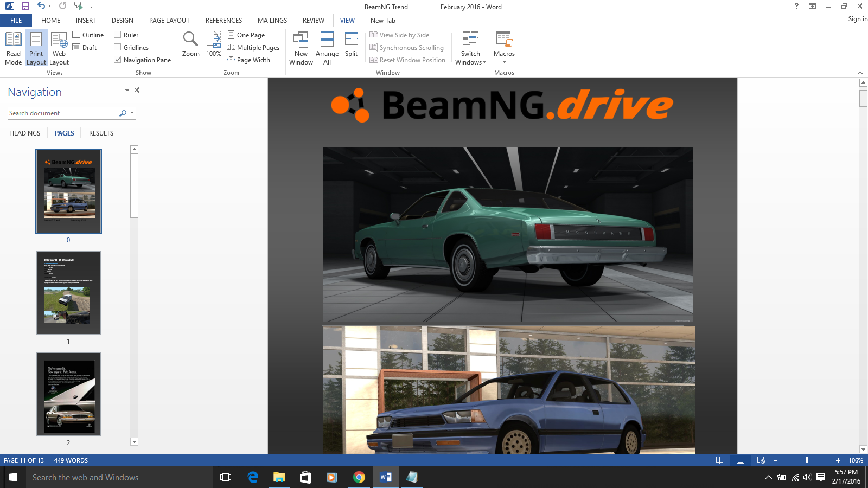The image size is (868, 488).
Task: Open search options dropdown in Navigation
Action: (x=132, y=113)
